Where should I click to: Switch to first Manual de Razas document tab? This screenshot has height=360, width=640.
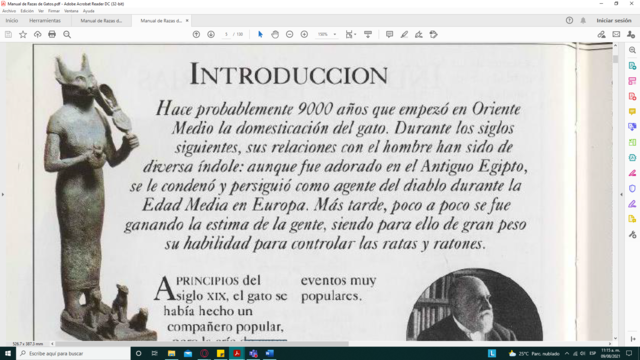click(x=101, y=20)
